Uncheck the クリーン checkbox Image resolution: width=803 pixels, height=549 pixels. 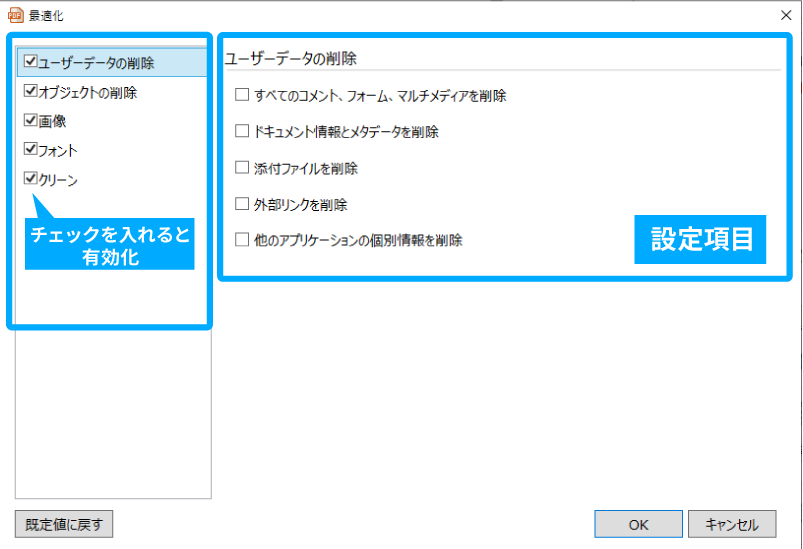pyautogui.click(x=31, y=179)
